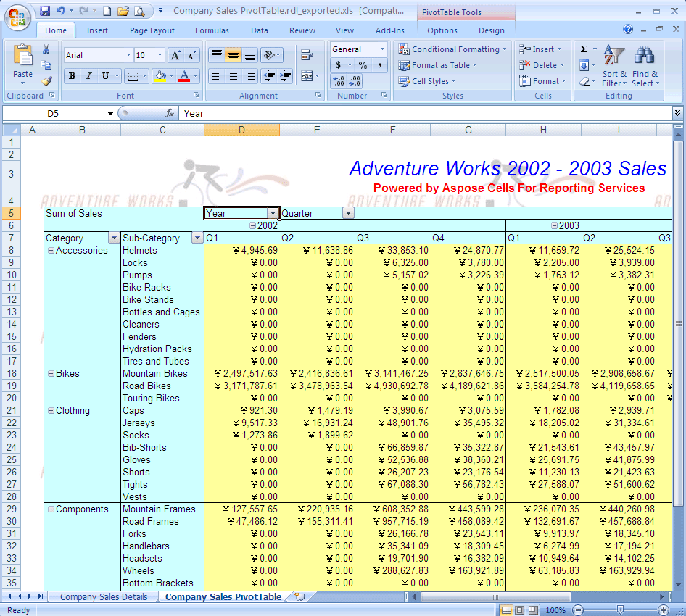Screen dimensions: 686x616
Task: Toggle Bold formatting
Action: [x=71, y=76]
